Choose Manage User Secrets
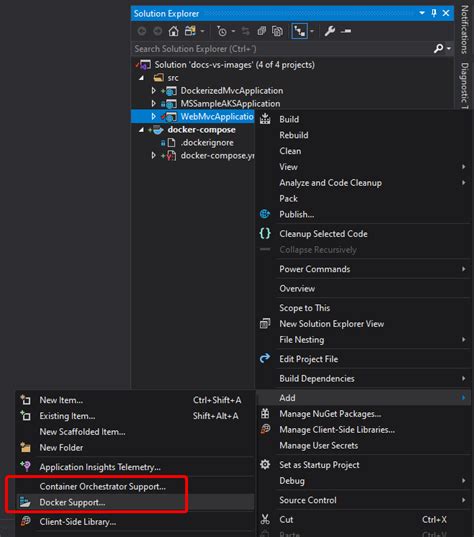The width and height of the screenshot is (474, 537). 363,446
